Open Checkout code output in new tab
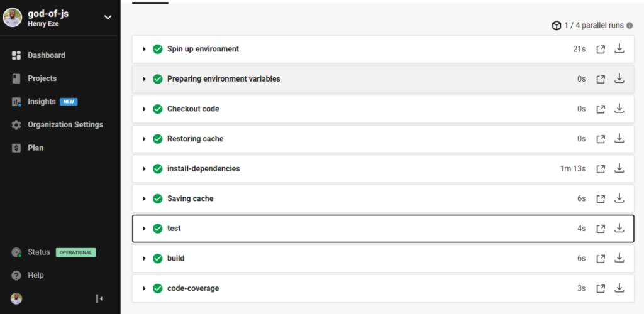This screenshot has height=314, width=644. (601, 109)
